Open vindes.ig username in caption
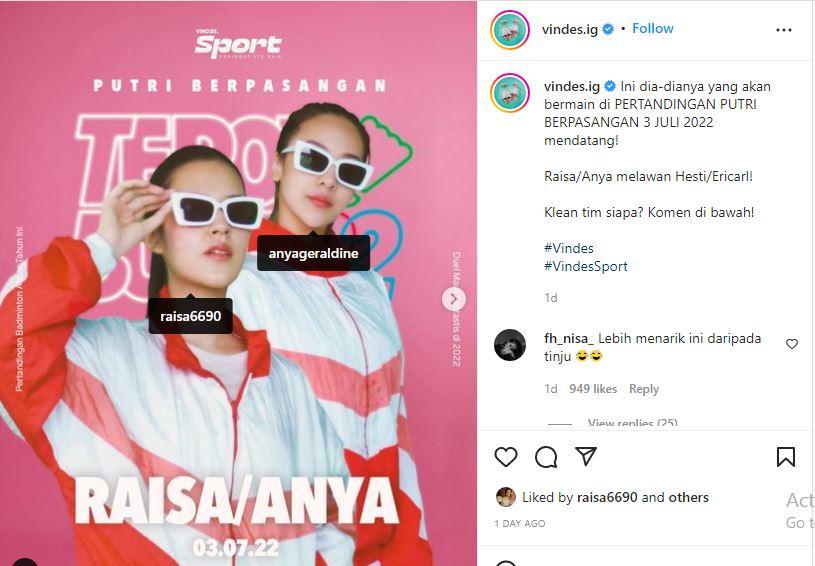The width and height of the screenshot is (815, 566). tap(572, 86)
